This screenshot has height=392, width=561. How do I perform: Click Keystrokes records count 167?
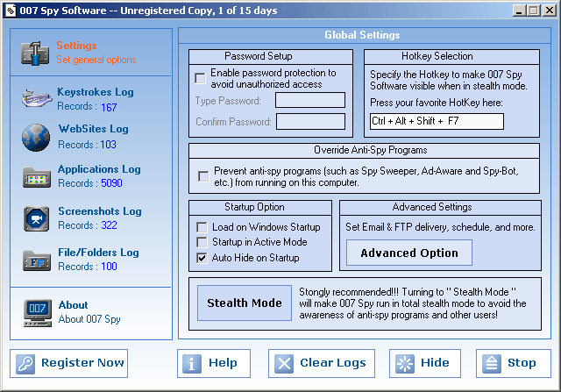tap(109, 107)
